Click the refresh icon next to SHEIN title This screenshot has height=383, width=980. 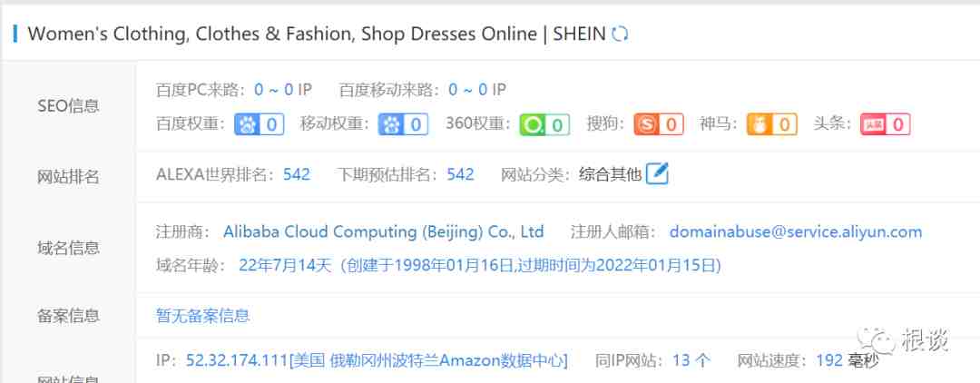click(620, 34)
